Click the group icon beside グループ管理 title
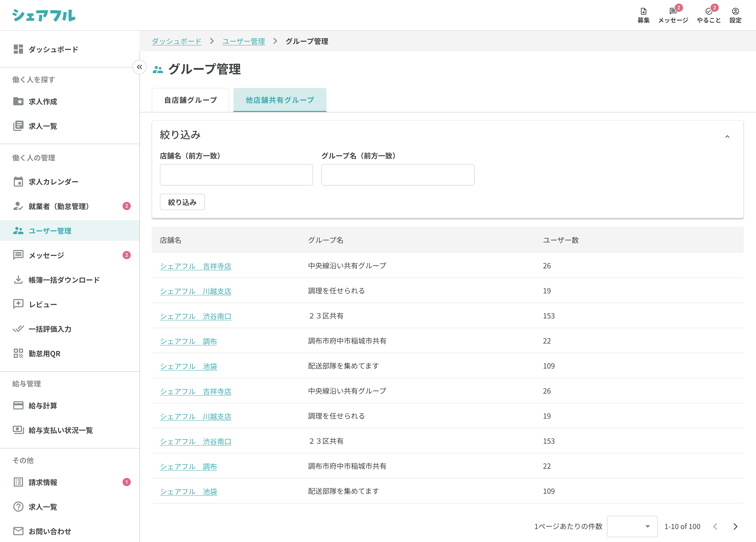The width and height of the screenshot is (756, 542). tap(158, 69)
